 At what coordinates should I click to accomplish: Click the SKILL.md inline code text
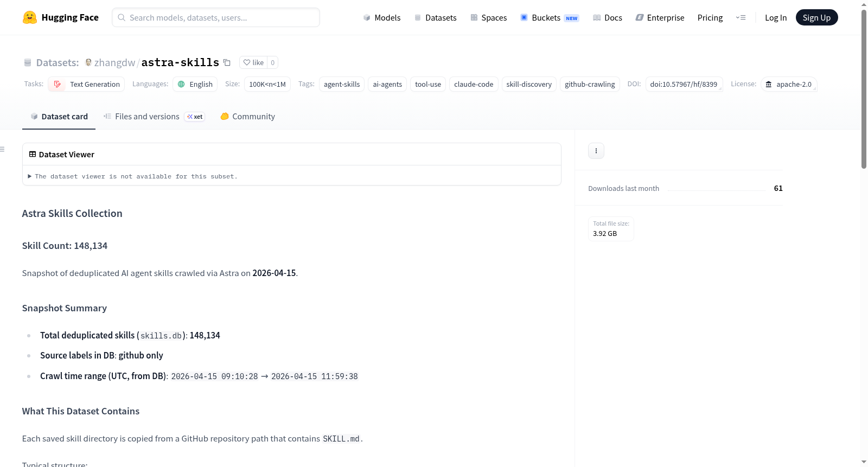coord(341,439)
